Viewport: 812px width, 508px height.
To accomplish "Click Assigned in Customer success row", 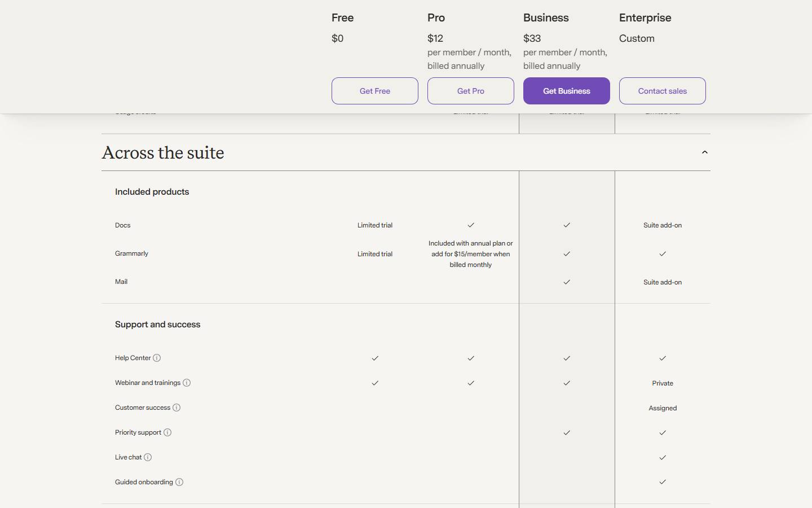I will pyautogui.click(x=663, y=408).
